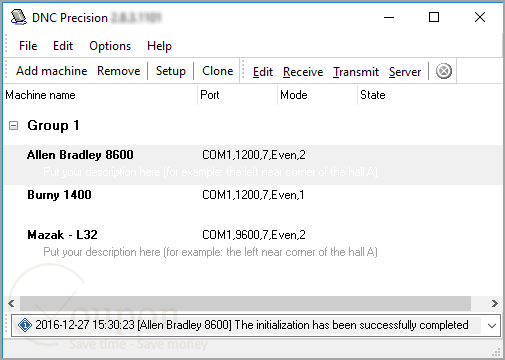
Task: Open the log message dropdown arrow
Action: [x=492, y=325]
